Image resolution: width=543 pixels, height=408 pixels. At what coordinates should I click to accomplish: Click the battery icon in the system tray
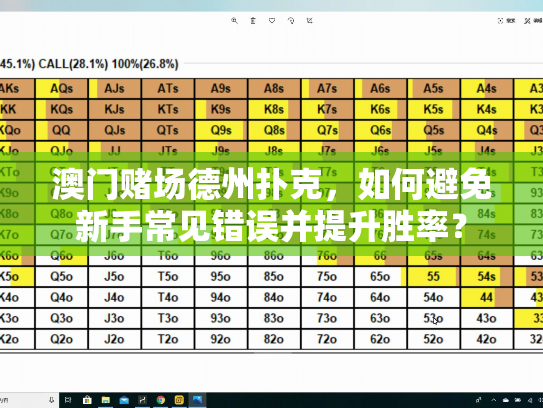518,400
